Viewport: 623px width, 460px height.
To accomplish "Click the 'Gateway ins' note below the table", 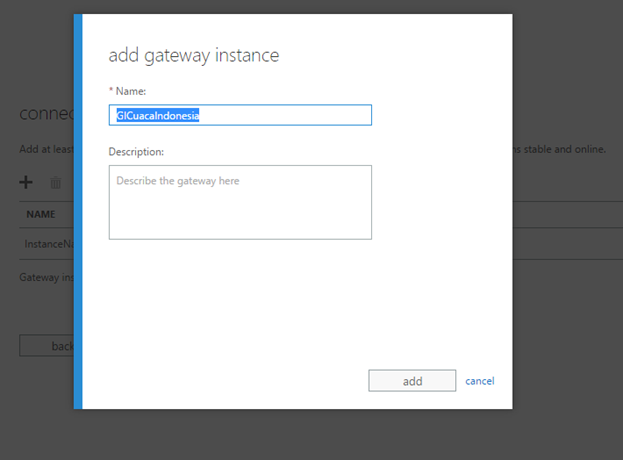I will [46, 276].
